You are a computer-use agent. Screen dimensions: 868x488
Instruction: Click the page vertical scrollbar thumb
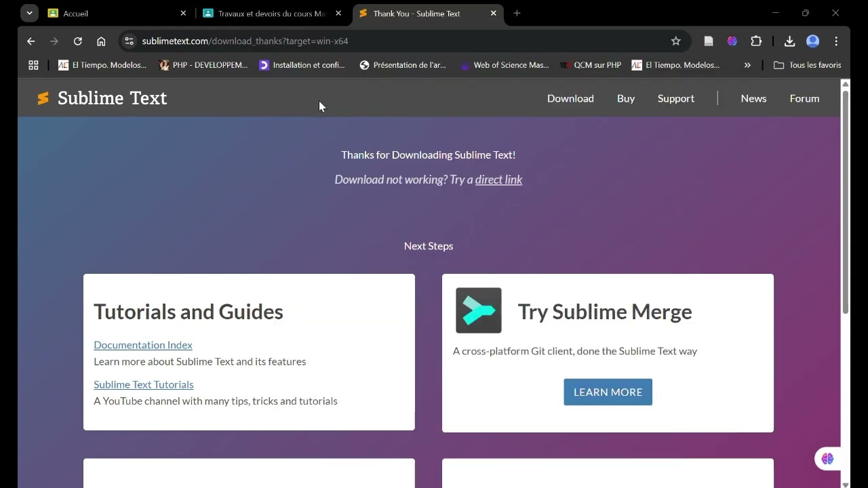tap(846, 201)
